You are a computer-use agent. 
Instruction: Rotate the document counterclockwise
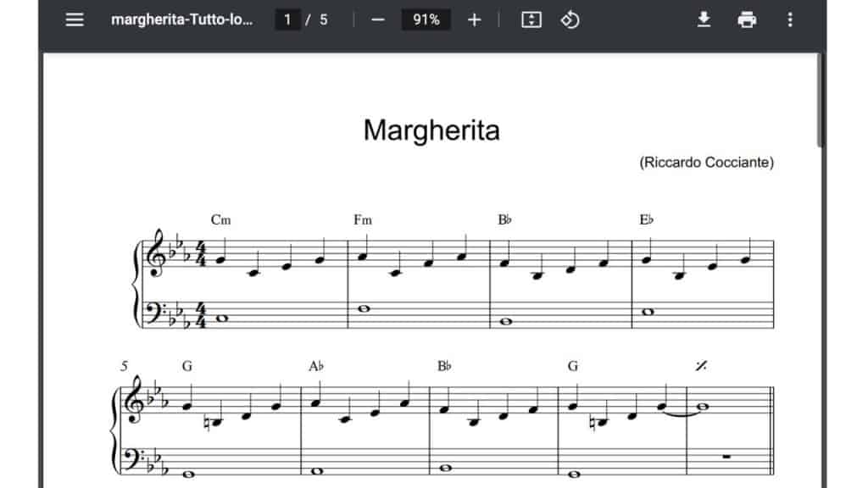click(570, 19)
